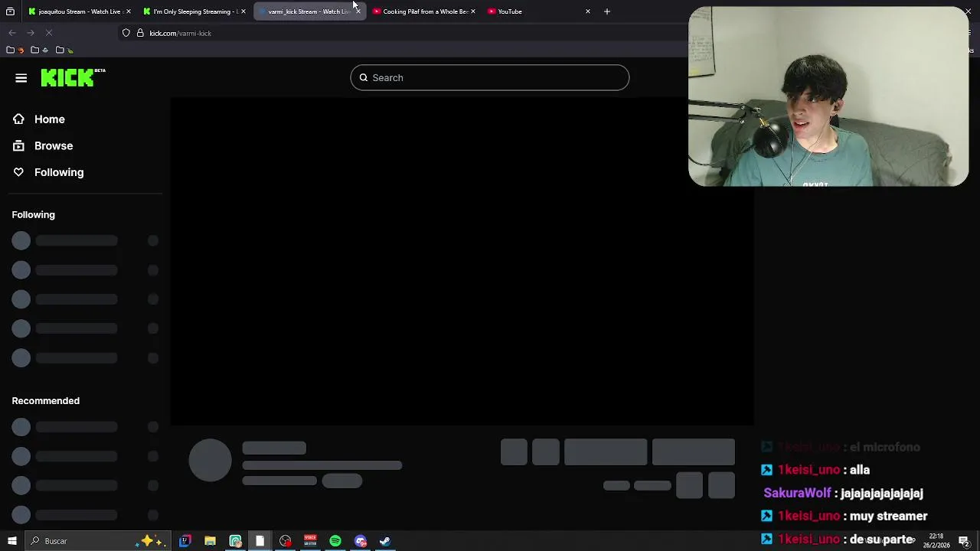Click chat message 'alla' from 1keisi_uno
The height and width of the screenshot is (551, 980).
point(859,470)
